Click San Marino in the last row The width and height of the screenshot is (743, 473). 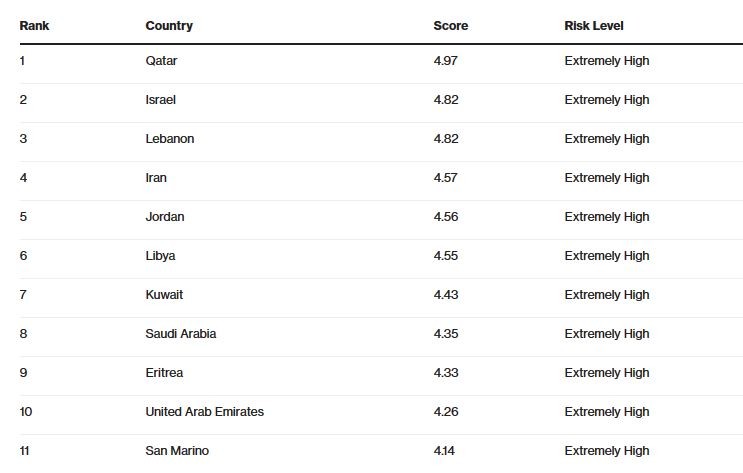coord(177,451)
